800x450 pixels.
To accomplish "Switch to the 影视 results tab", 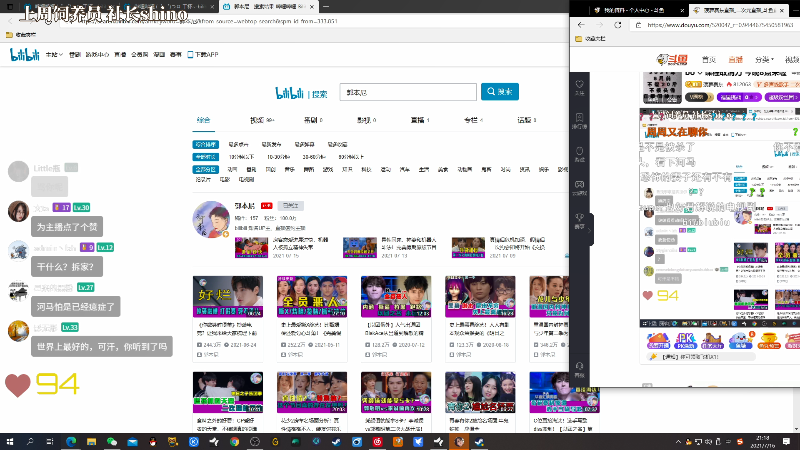I will [366, 120].
